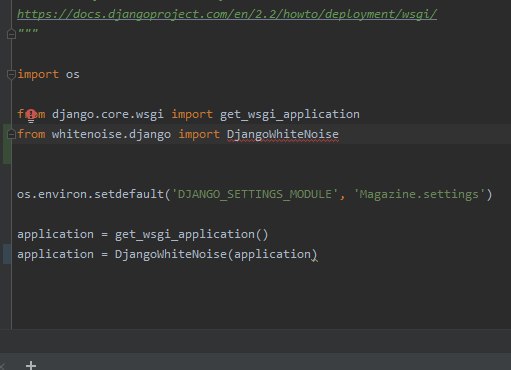511x370 pixels.
Task: Click the 'os' module name after import
Action: coord(73,74)
